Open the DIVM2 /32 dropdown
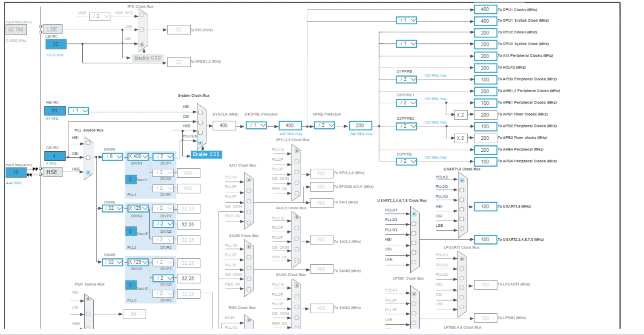This screenshot has width=644, height=335. coord(113,208)
